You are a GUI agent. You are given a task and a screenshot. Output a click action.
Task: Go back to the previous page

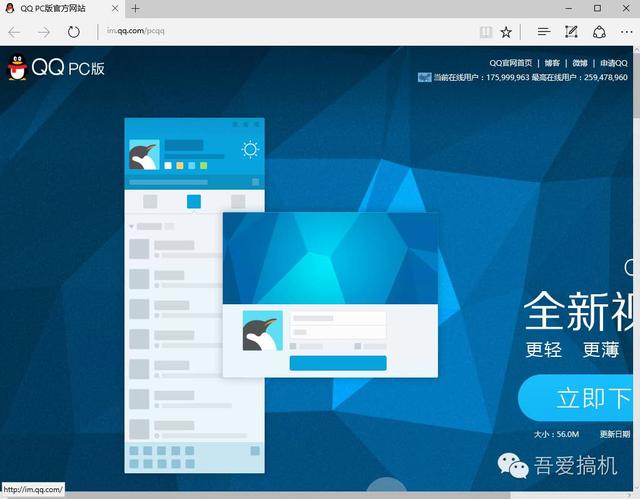coord(14,32)
